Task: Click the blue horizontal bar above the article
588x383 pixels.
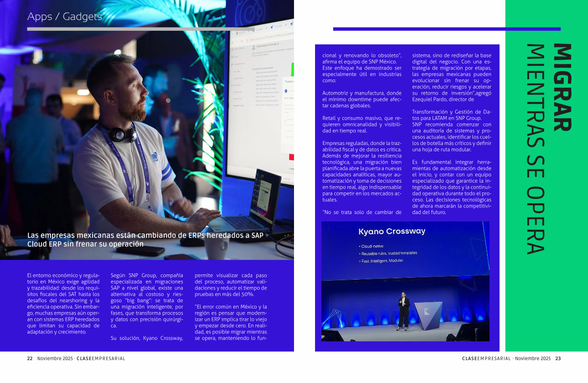Action: pos(446,29)
